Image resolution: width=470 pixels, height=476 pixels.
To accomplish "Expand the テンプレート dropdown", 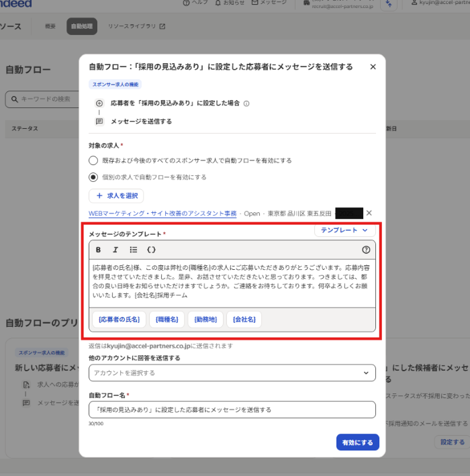I will (x=344, y=230).
